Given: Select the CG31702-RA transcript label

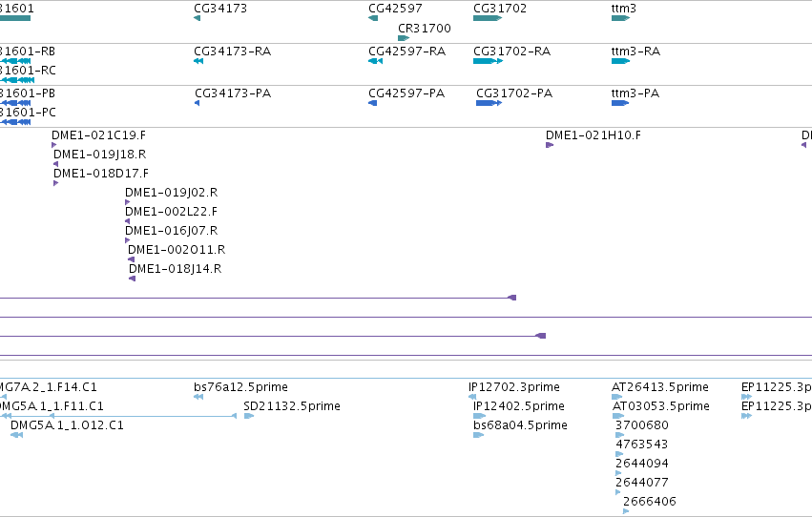Looking at the screenshot, I should (511, 52).
